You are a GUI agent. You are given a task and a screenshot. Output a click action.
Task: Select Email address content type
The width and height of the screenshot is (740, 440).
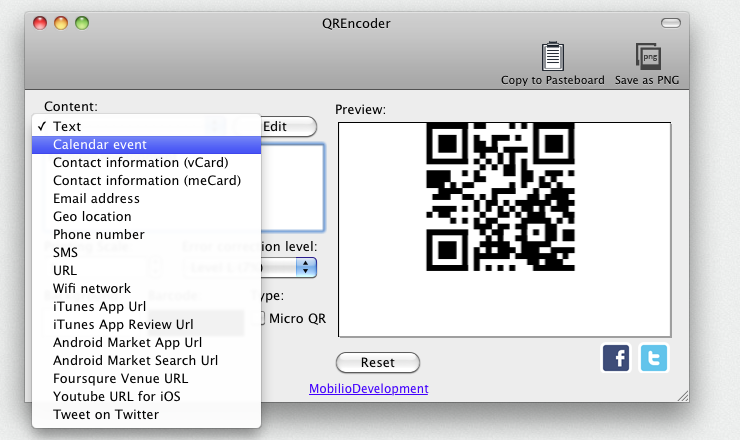tap(146, 198)
